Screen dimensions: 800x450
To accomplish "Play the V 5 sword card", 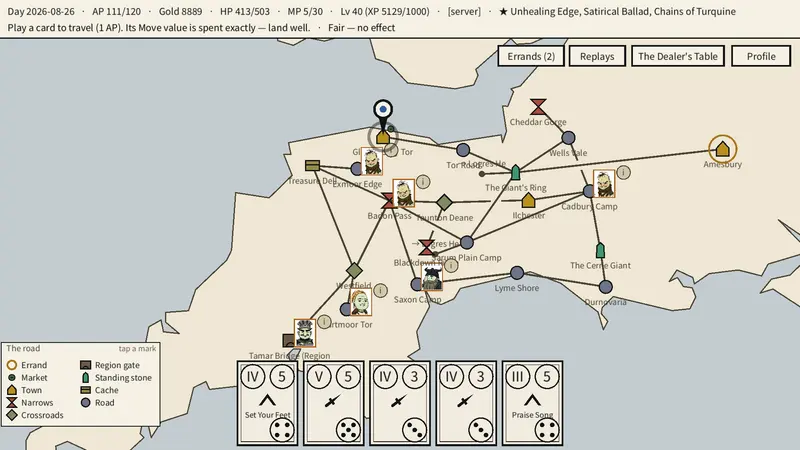I will point(334,403).
